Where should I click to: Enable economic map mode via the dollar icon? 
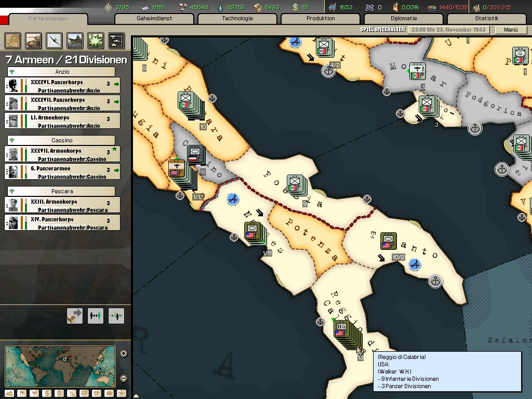point(47,394)
